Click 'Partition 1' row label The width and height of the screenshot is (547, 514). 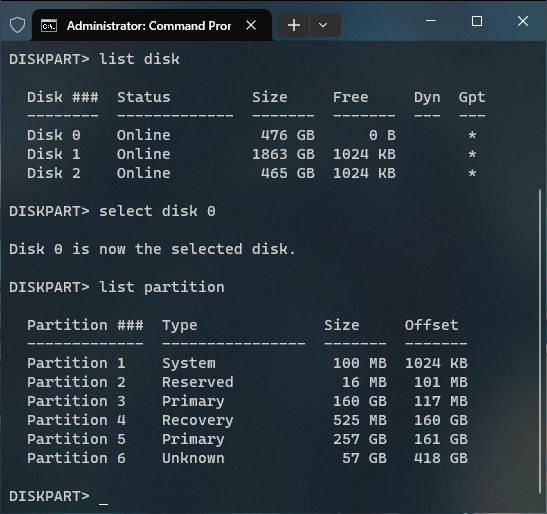click(x=76, y=363)
